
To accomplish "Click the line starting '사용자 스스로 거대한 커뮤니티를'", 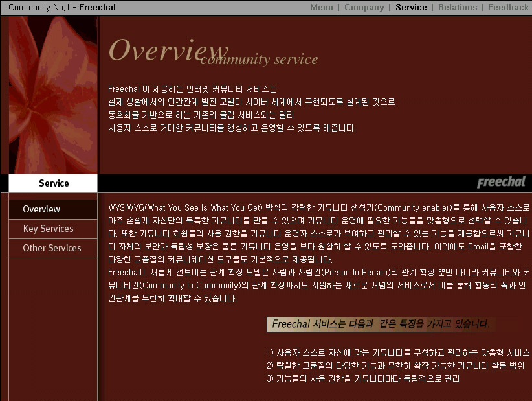I will click(232, 128).
